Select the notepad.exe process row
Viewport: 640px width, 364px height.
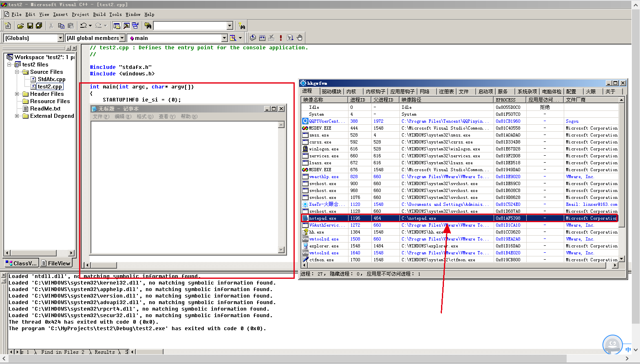tap(459, 218)
